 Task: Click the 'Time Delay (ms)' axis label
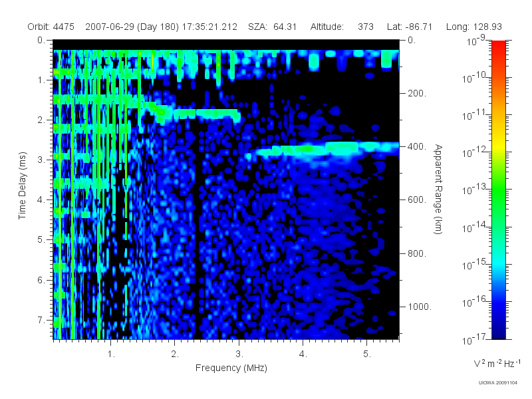pos(22,186)
